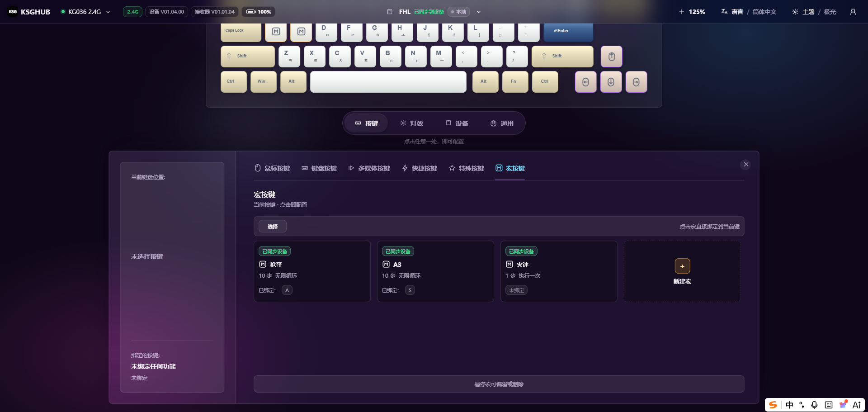Click the second macro key beside the D key
868x412 pixels.
[302, 32]
